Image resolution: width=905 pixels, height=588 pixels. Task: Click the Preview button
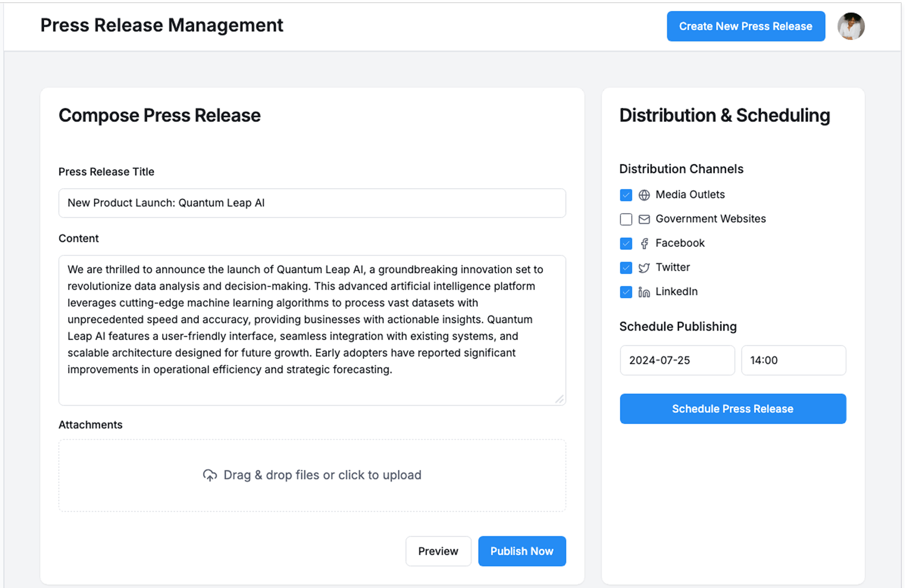pyautogui.click(x=438, y=551)
